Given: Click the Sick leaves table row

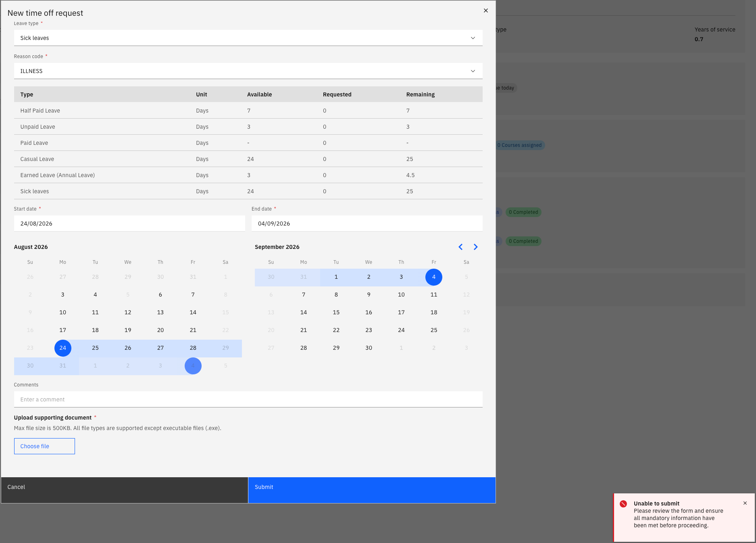Looking at the screenshot, I should point(248,191).
